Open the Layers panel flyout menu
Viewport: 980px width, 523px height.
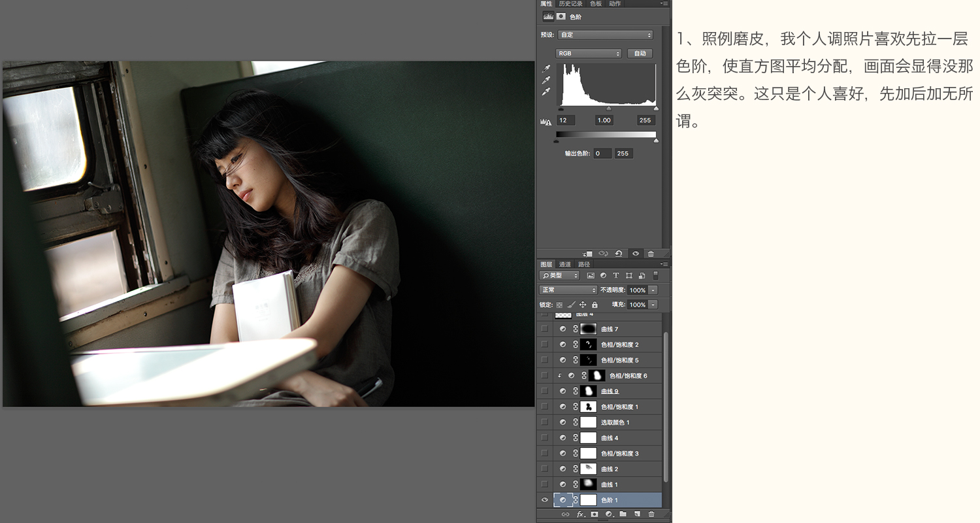pos(664,264)
